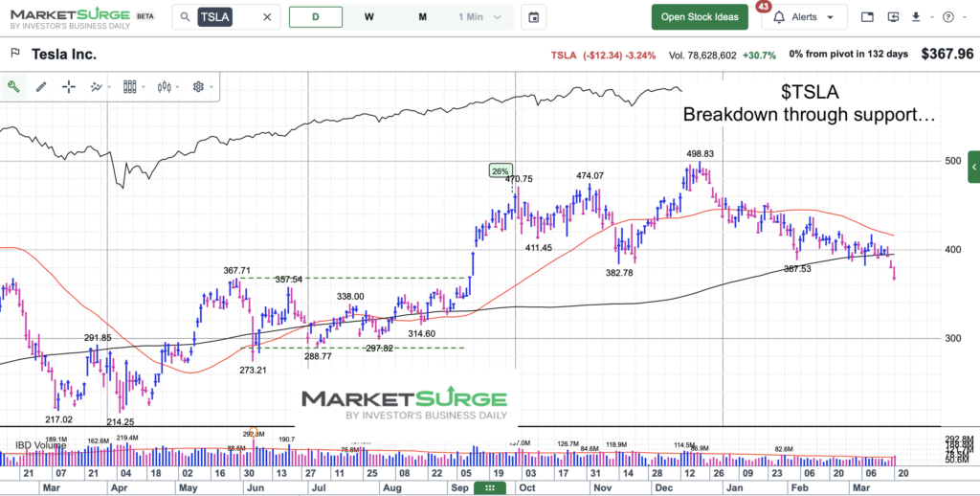The height and width of the screenshot is (496, 980).
Task: Click the 387.53 price label
Action: [797, 269]
